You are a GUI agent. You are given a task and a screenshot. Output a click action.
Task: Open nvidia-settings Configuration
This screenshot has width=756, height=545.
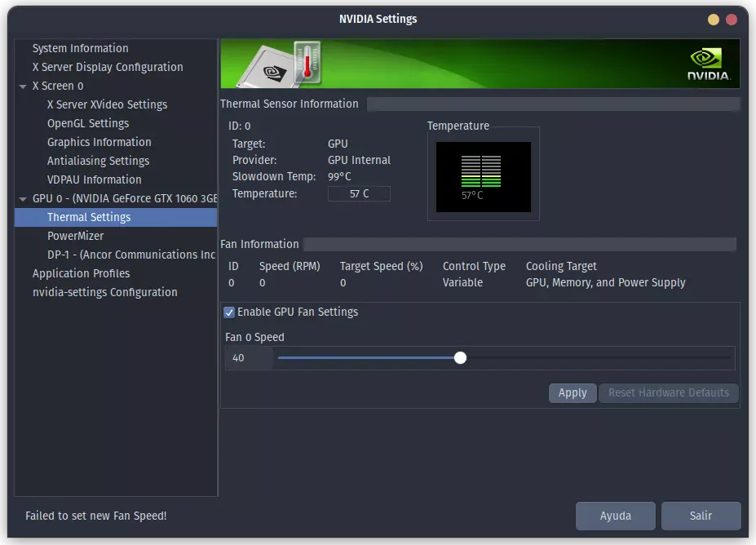pos(104,292)
